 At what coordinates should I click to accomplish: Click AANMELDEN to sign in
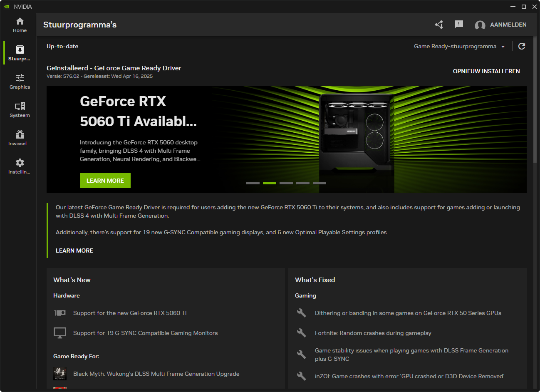tap(501, 25)
